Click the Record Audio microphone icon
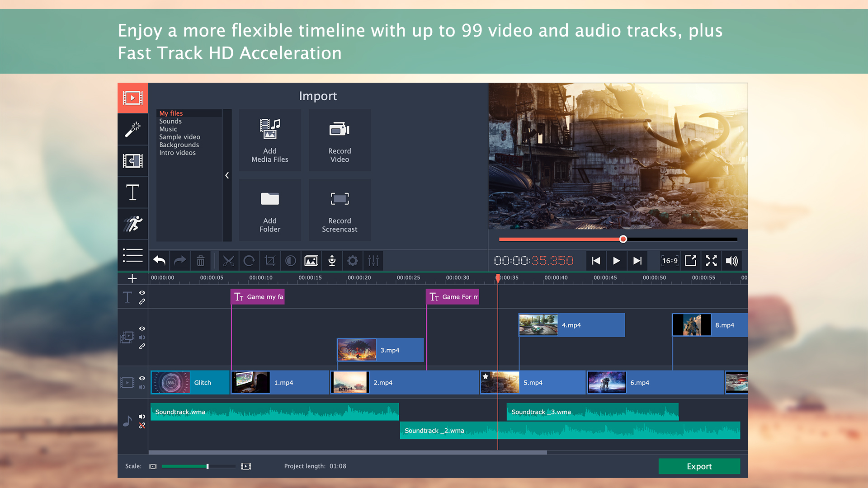The width and height of the screenshot is (868, 488). point(332,261)
